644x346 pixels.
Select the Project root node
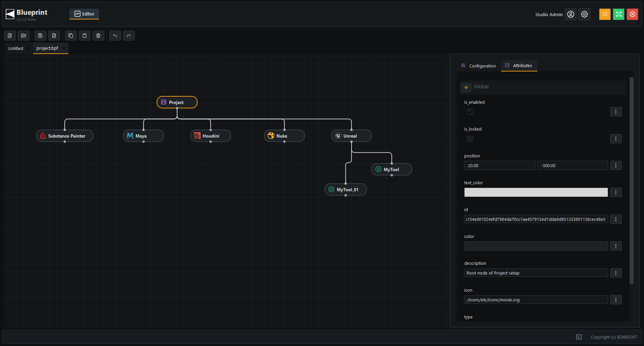pos(177,102)
